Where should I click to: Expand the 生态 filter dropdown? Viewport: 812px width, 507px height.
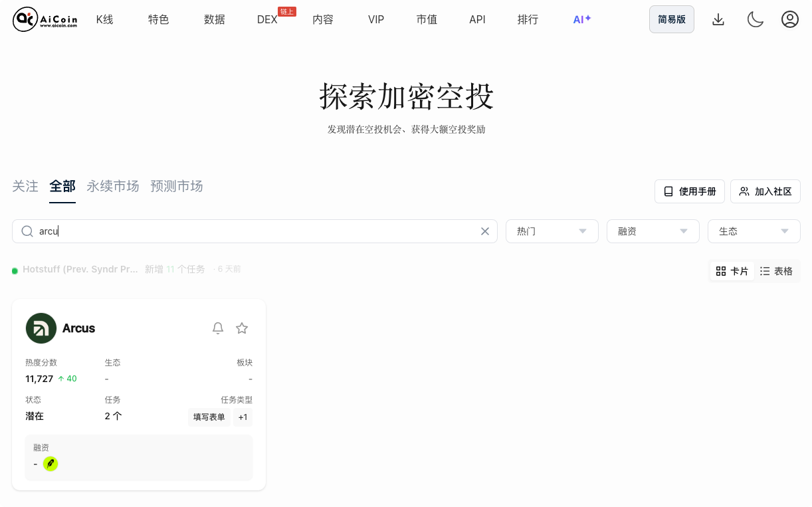pos(754,231)
